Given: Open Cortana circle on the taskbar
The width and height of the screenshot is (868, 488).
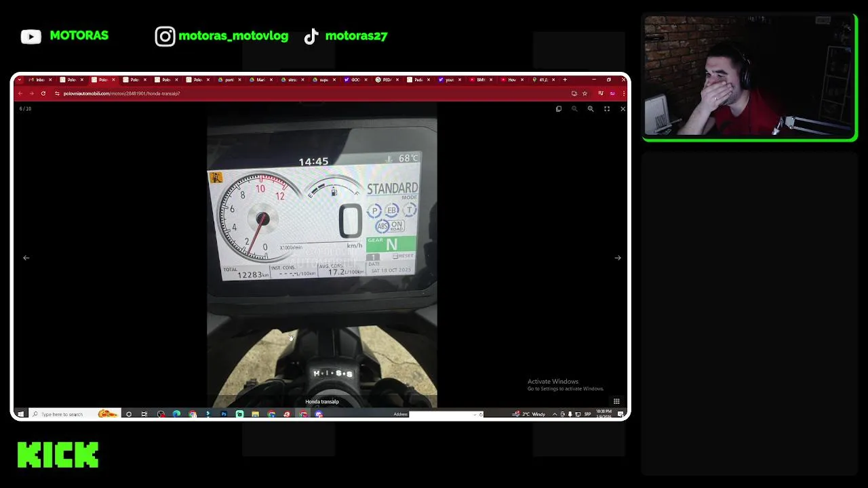Looking at the screenshot, I should pyautogui.click(x=129, y=414).
